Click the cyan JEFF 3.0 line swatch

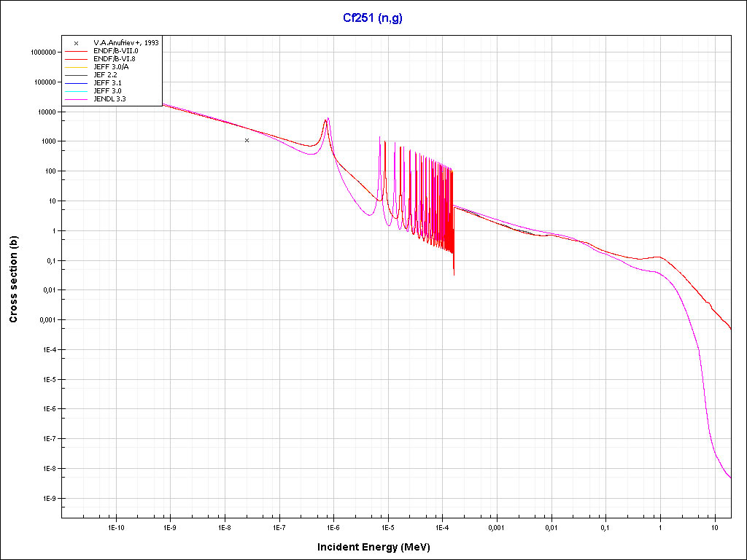click(76, 90)
